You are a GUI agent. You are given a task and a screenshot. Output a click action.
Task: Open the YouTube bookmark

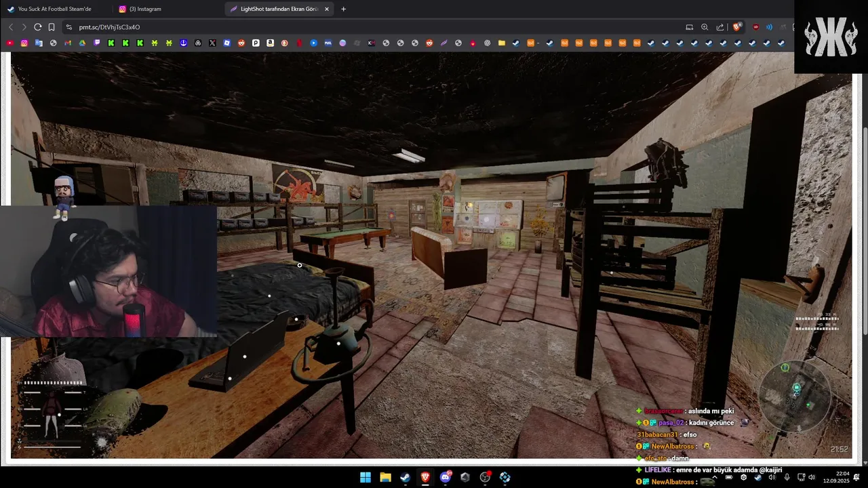tap(9, 43)
